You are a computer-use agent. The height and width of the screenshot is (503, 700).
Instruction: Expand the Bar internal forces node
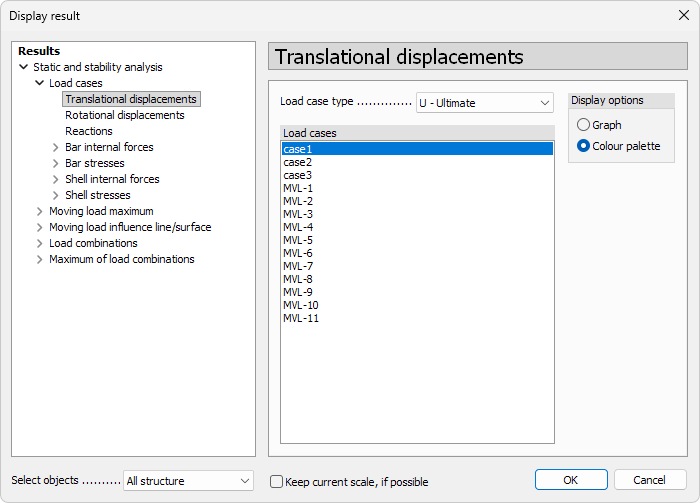tap(55, 147)
